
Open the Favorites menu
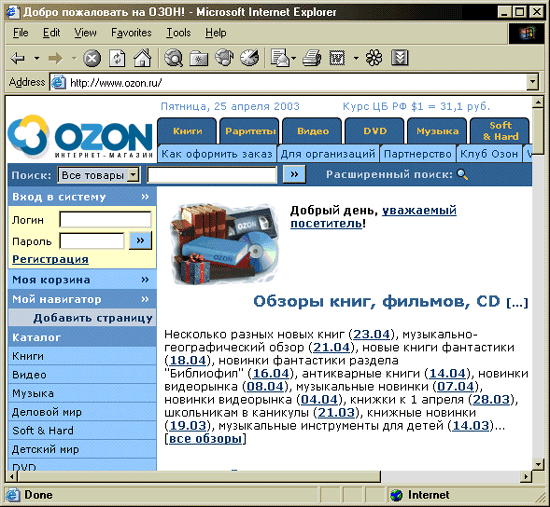pos(131,33)
